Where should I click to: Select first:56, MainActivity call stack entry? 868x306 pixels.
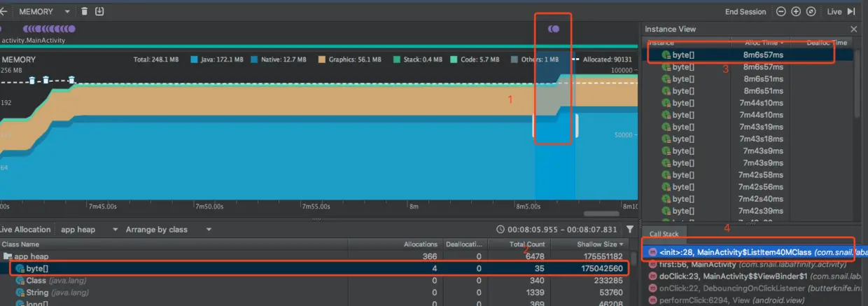[x=752, y=264]
